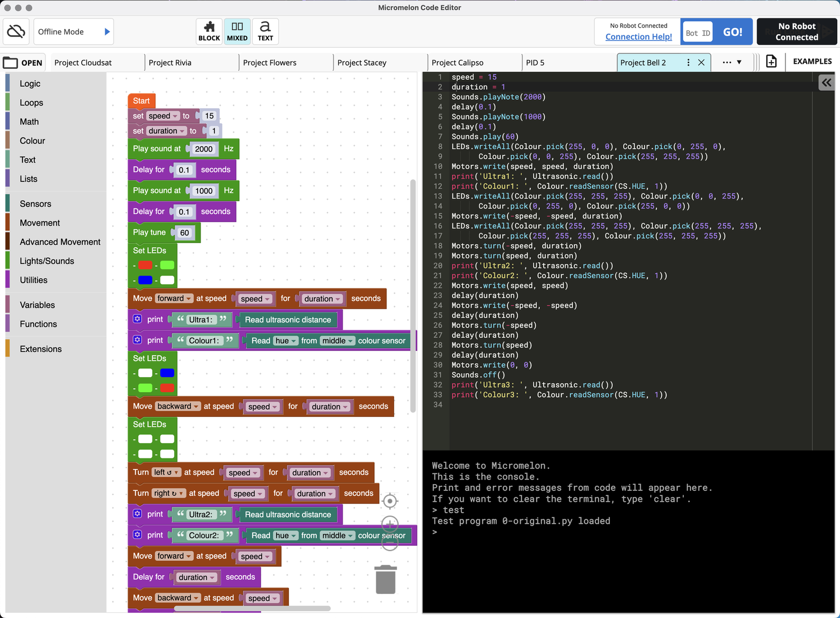The image size is (840, 618).
Task: Click the gear icon on the Ultra1 print block
Action: pyautogui.click(x=137, y=319)
